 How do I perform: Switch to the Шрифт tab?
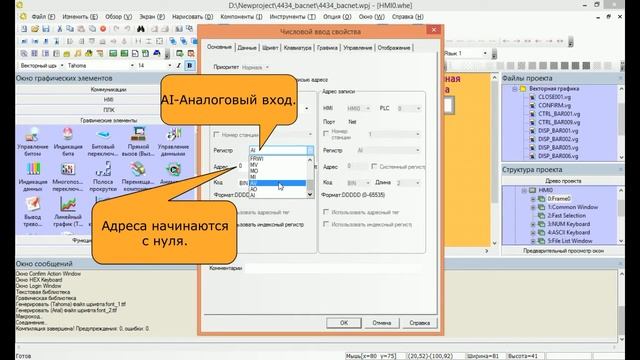tap(270, 48)
